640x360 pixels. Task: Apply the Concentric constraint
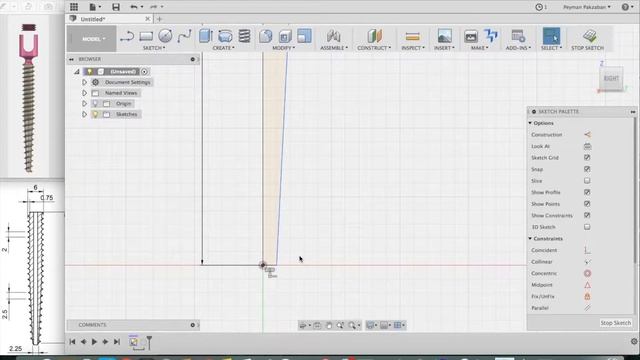click(587, 273)
